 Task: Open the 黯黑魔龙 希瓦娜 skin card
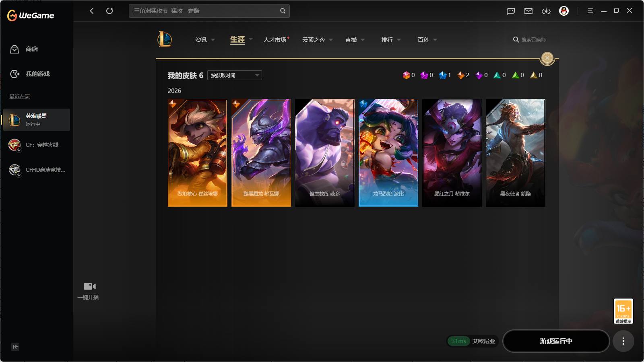click(x=261, y=153)
